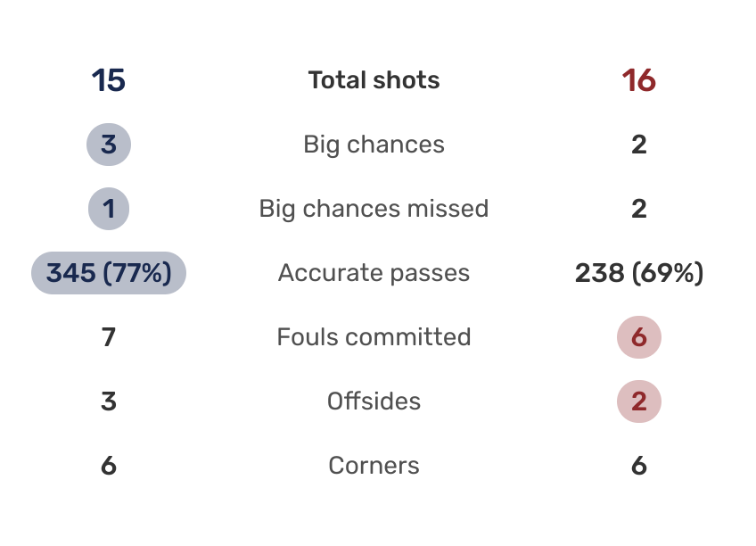756x546 pixels.
Task: Click the Accurate passes label
Action: pyautogui.click(x=374, y=273)
